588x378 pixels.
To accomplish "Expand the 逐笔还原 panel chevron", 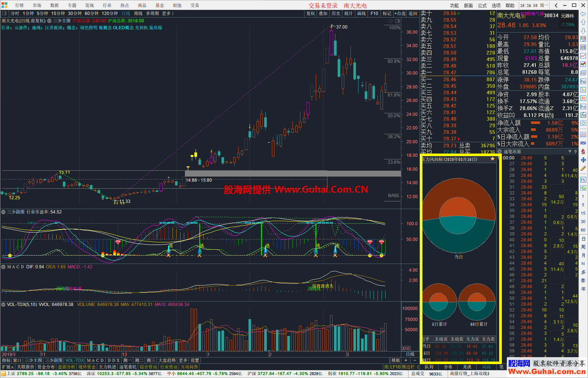I will point(500,151).
